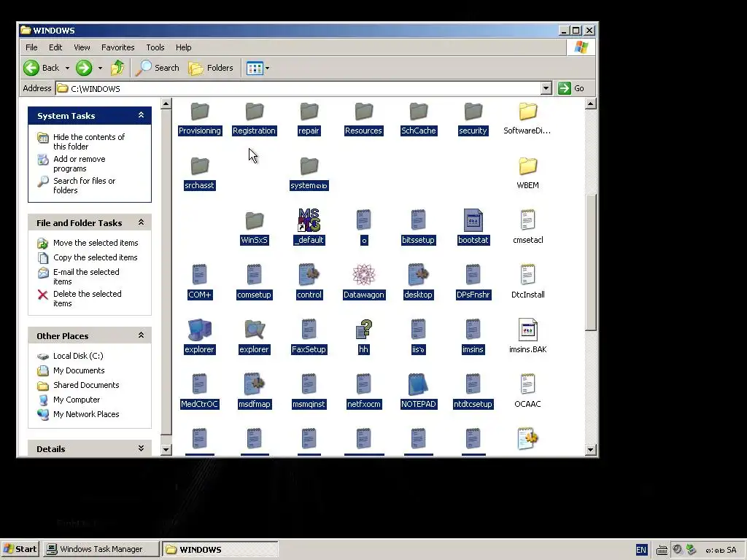Select the control settings file
747x560 pixels.
click(x=309, y=282)
